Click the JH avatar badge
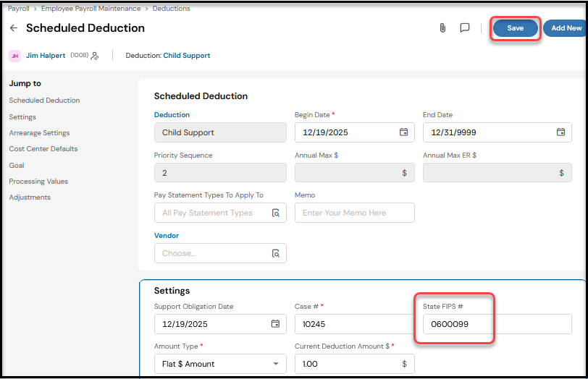The image size is (588, 379). (x=14, y=56)
